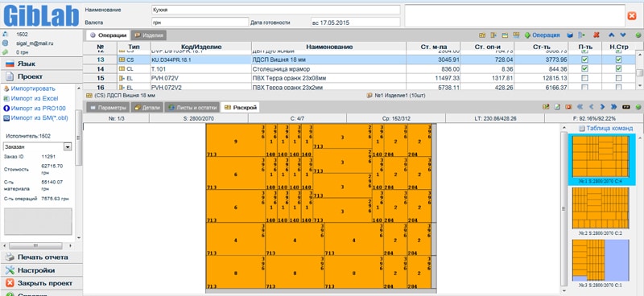Open the Настройки section
This screenshot has width=644, height=296.
(41, 270)
